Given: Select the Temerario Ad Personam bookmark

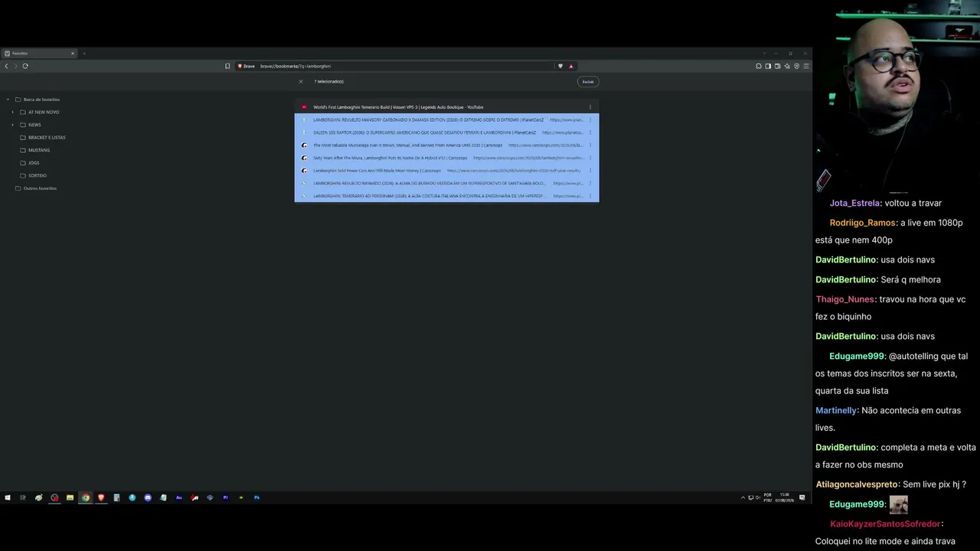Looking at the screenshot, I should 446,196.
